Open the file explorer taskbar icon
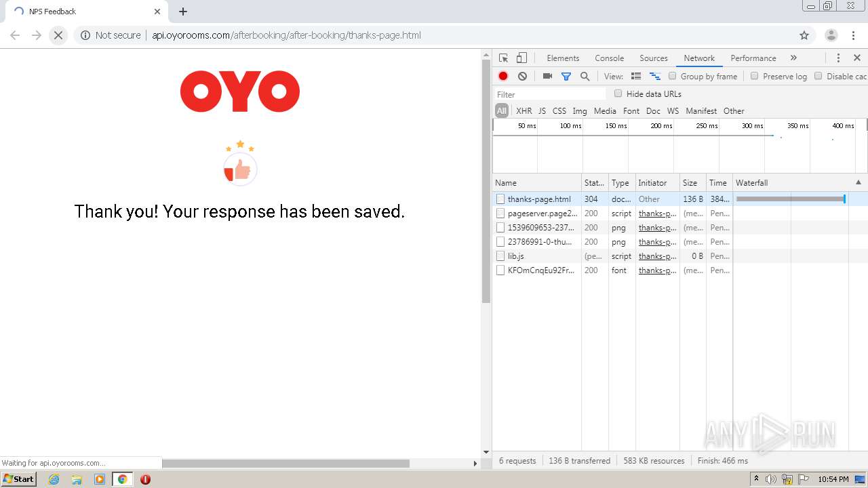Image resolution: width=868 pixels, height=488 pixels. tap(77, 479)
